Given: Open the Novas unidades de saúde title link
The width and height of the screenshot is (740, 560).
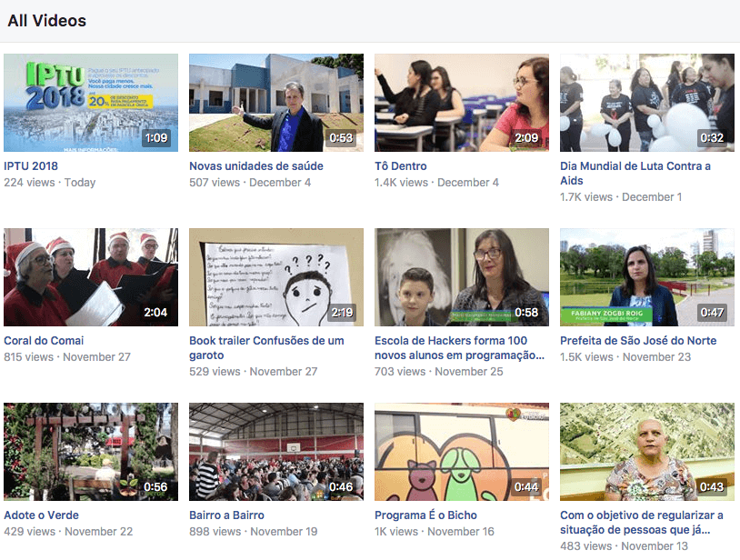Looking at the screenshot, I should (256, 166).
